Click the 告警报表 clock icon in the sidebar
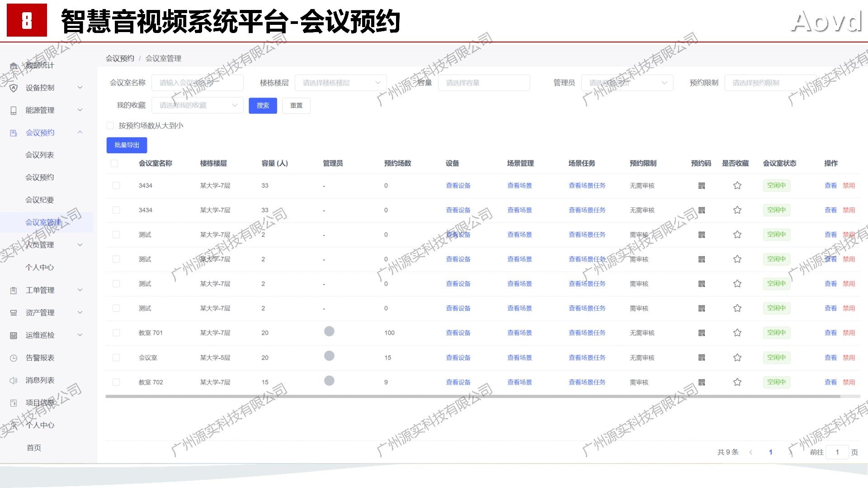868x488 pixels. click(x=14, y=358)
